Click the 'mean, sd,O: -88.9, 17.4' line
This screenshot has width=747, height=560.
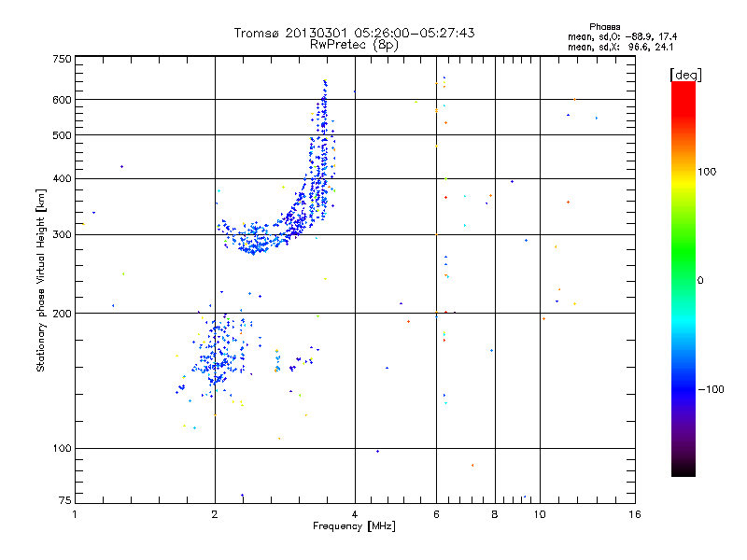pyautogui.click(x=622, y=36)
